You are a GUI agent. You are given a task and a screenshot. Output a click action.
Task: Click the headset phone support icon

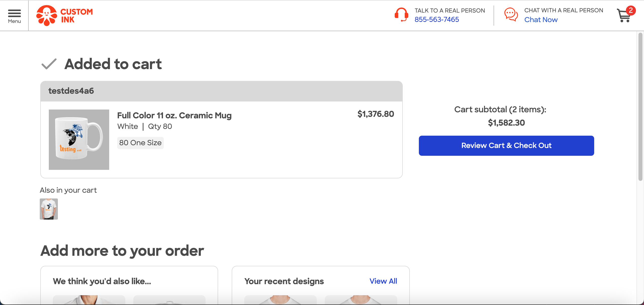(x=401, y=15)
